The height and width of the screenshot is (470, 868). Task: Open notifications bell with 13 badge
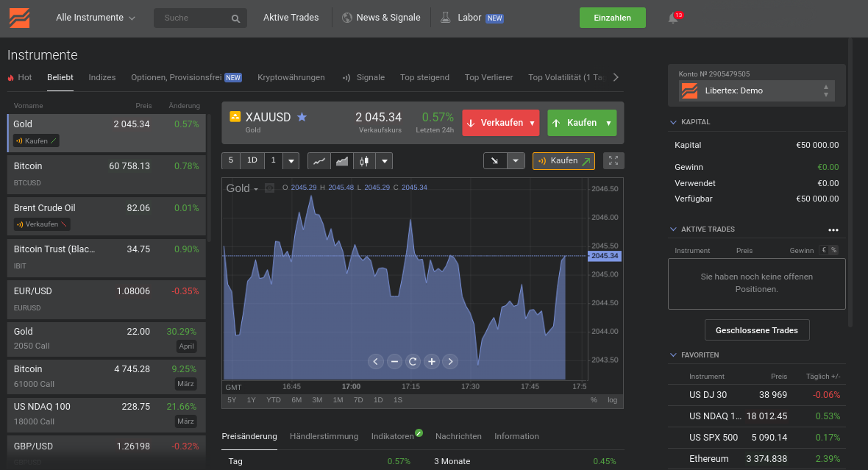[x=673, y=18]
